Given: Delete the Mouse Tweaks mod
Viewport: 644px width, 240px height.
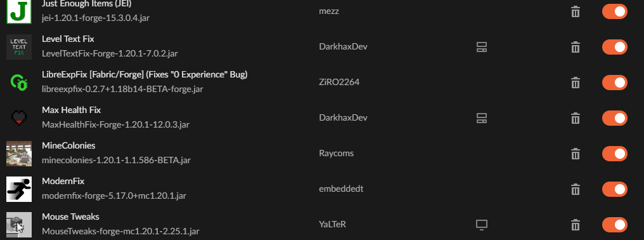Looking at the screenshot, I should click(x=576, y=225).
